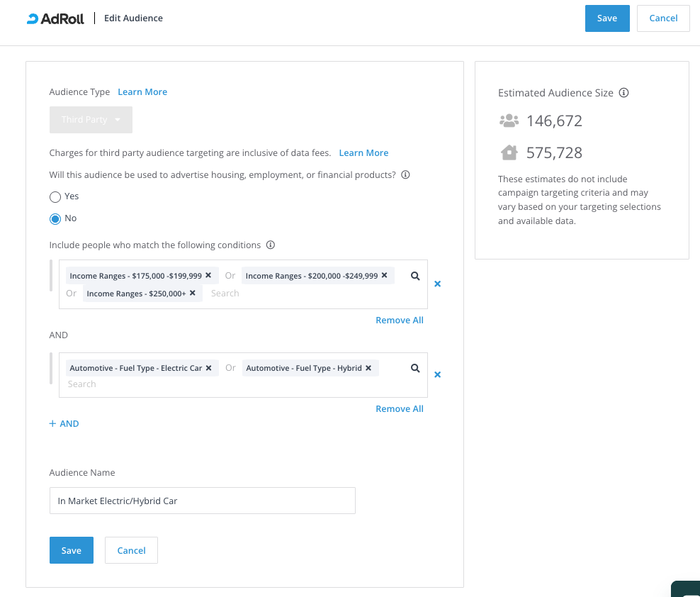The height and width of the screenshot is (597, 700).
Task: Remove the $200,000-$249,999 income range tag
Action: pyautogui.click(x=384, y=275)
